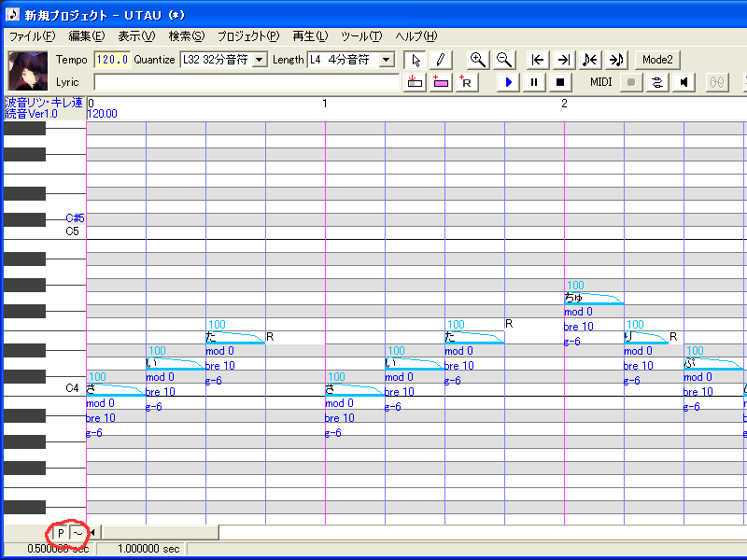The image size is (747, 560).
Task: Toggle the ~ vibrato display button
Action: [78, 533]
